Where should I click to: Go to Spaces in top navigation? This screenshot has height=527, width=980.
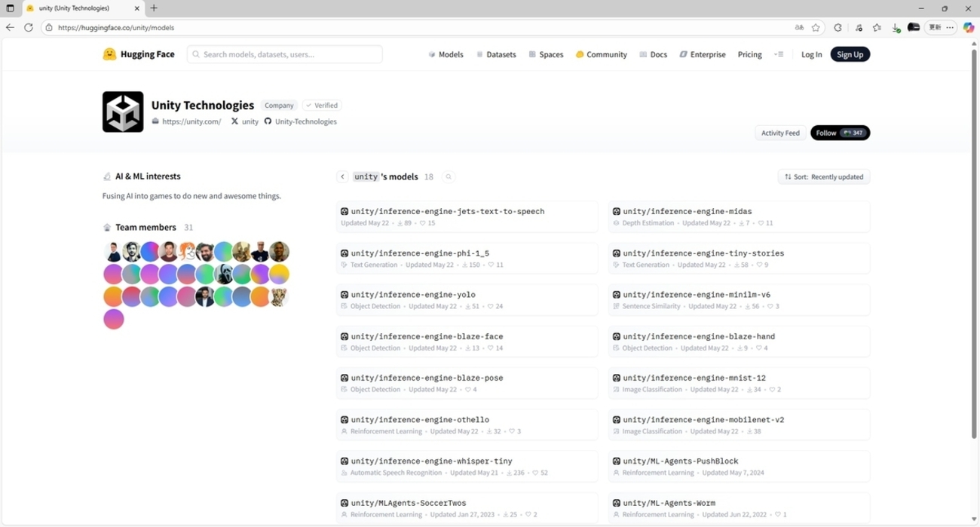point(546,54)
